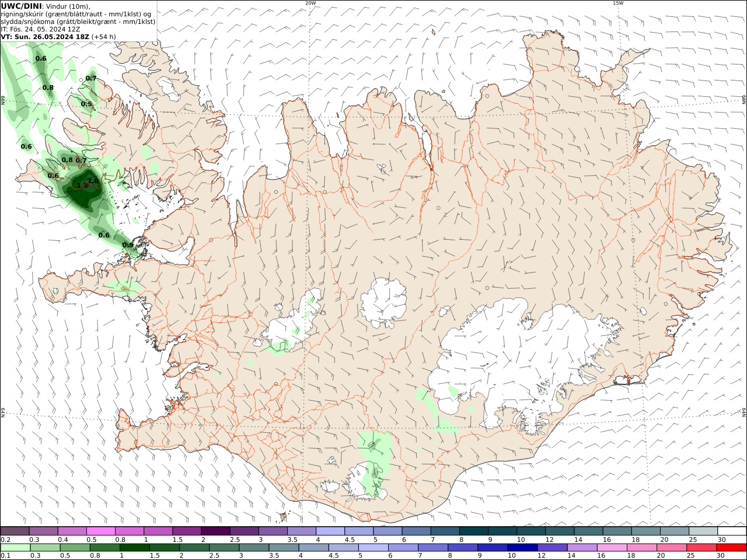The height and width of the screenshot is (560, 747).
Task: Click the violet rain swatch between 14 and 16
Action: click(x=582, y=548)
